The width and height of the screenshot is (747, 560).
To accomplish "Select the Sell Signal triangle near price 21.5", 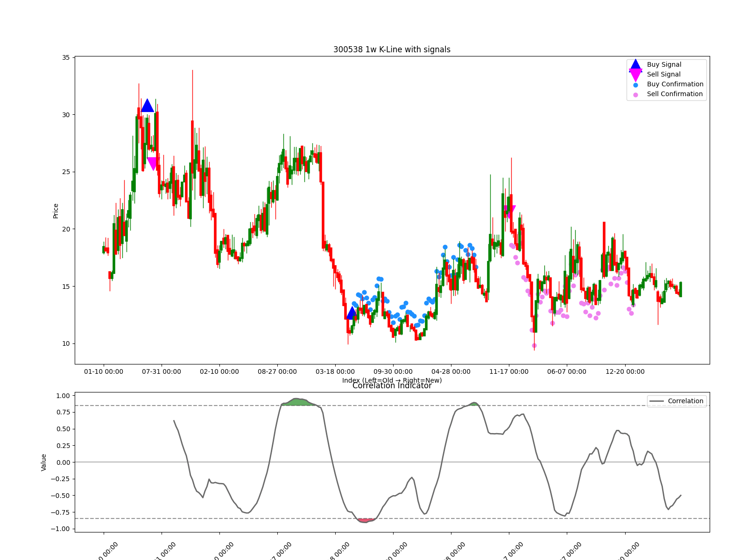I will click(x=509, y=212).
